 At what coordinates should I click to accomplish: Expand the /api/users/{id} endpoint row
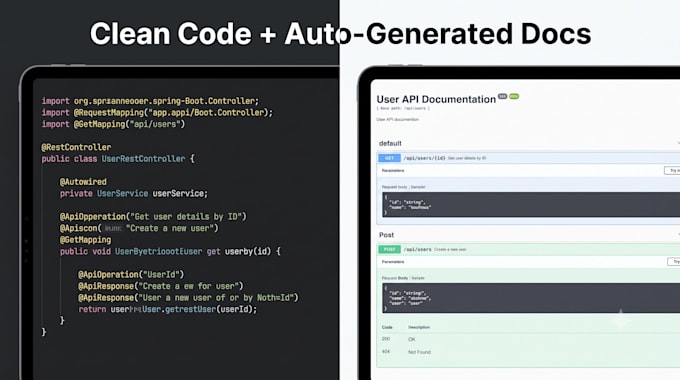pos(529,158)
